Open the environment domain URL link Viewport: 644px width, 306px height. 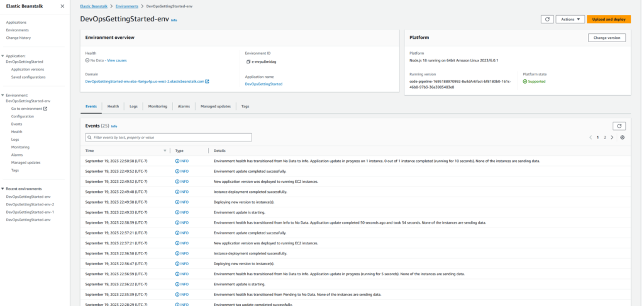145,81
